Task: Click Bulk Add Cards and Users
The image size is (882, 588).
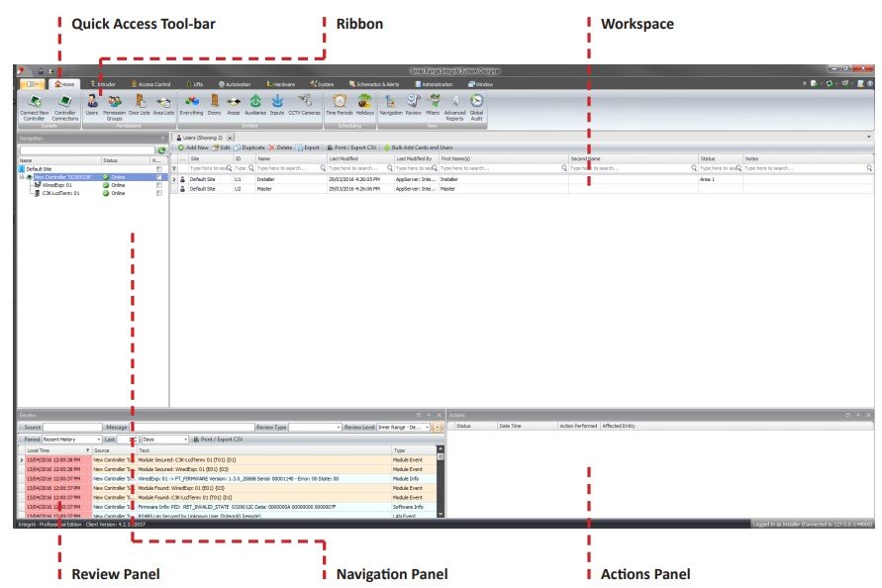Action: 420,146
